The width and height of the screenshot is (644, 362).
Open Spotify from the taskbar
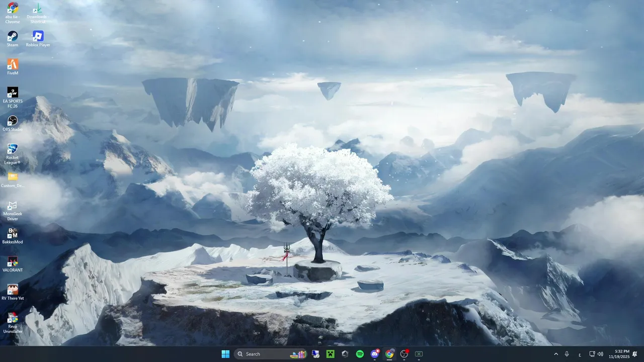pyautogui.click(x=360, y=354)
